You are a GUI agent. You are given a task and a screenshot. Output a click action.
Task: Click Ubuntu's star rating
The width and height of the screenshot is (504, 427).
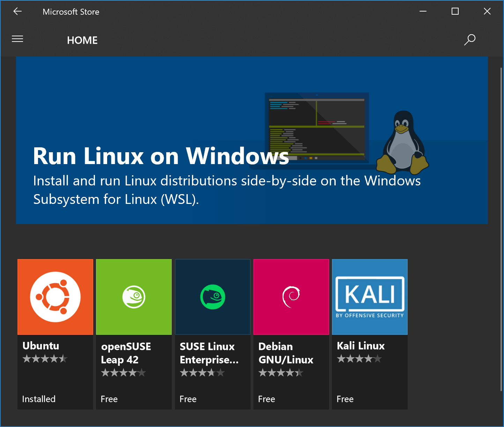point(45,359)
